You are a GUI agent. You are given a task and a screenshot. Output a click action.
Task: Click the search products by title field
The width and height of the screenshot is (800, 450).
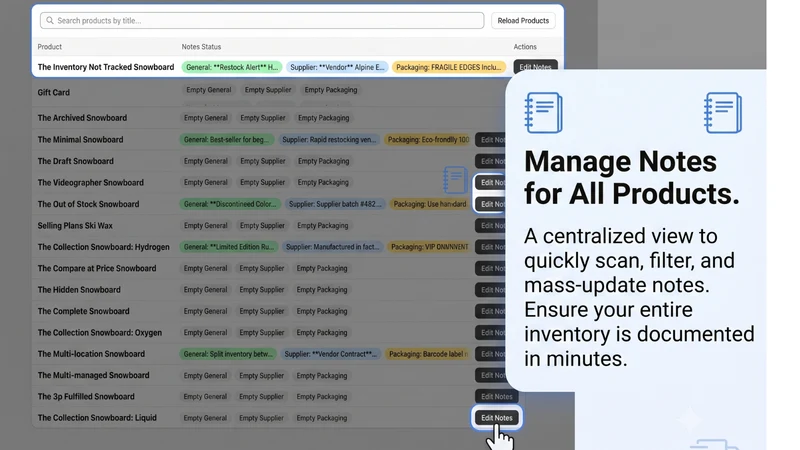[x=262, y=20]
